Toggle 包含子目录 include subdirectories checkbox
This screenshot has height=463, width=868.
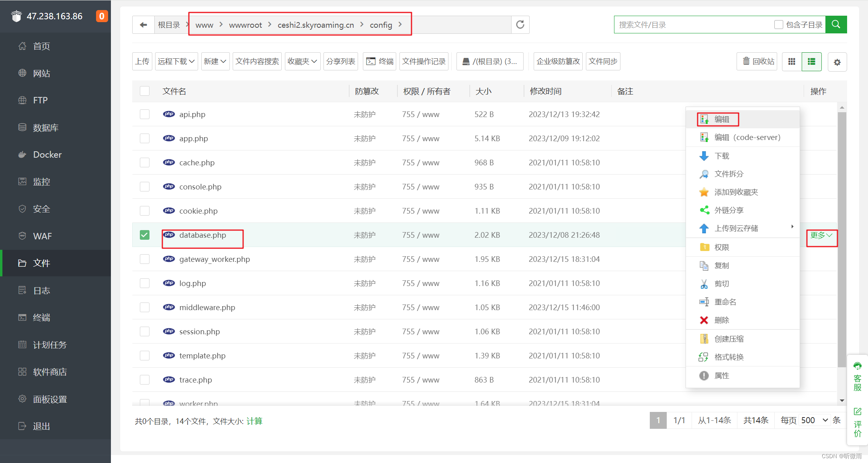[778, 25]
